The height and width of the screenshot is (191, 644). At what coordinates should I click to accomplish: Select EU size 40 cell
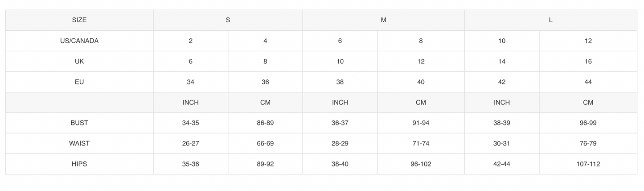click(x=421, y=82)
